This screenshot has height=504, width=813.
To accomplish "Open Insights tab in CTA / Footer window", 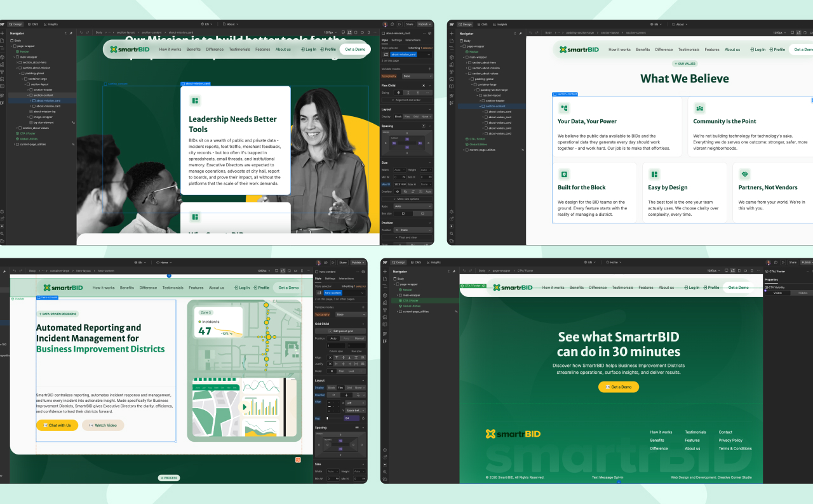I will [434, 262].
